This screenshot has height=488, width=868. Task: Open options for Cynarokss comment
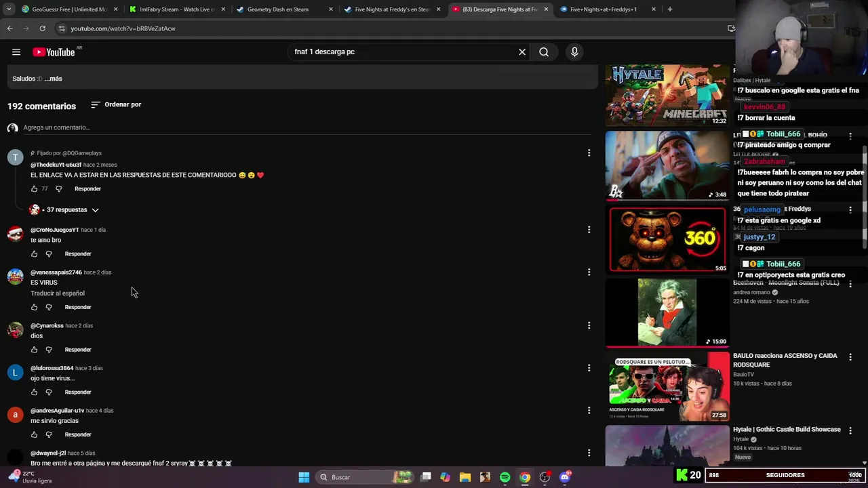pos(589,325)
